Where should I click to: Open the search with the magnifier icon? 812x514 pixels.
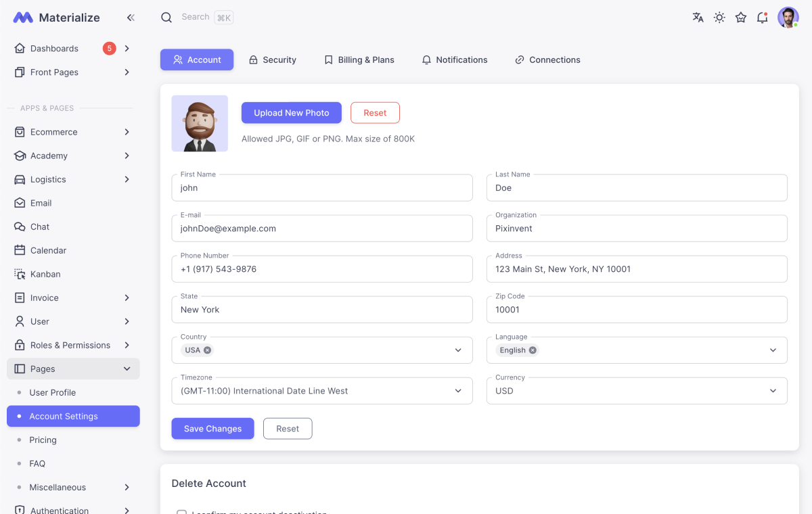[x=166, y=18]
